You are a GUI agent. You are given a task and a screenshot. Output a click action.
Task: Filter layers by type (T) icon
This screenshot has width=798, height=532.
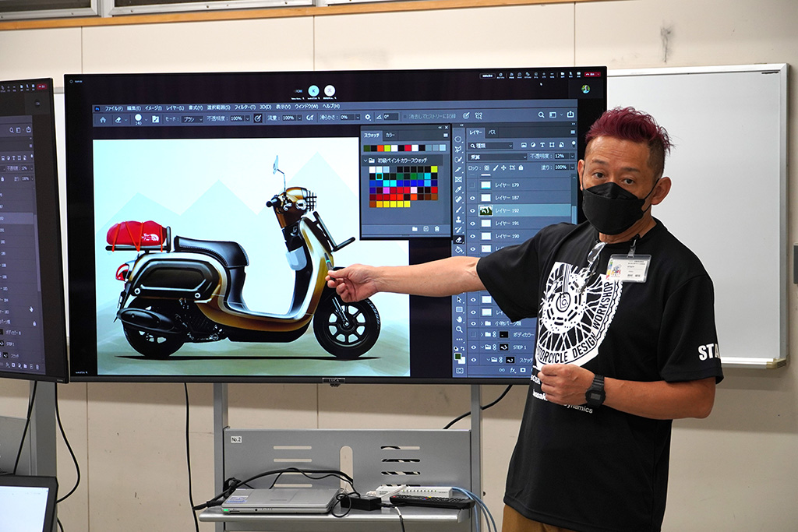tap(542, 145)
